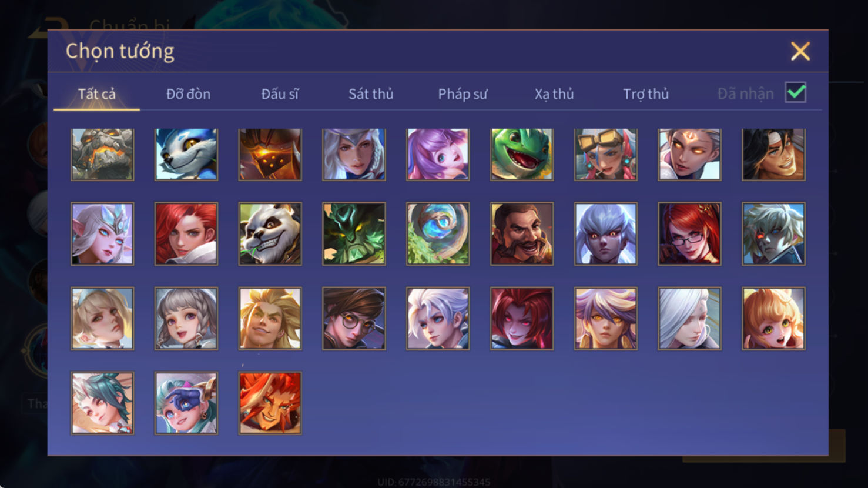Open the Sát thủ tab
Screen dimensions: 868x488
click(x=371, y=94)
